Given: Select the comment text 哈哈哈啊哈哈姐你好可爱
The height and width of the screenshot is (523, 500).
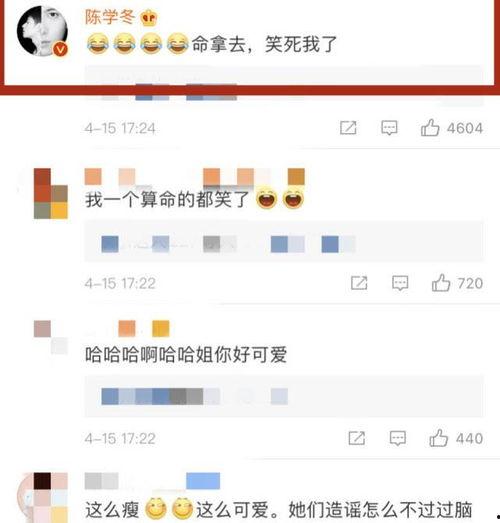Looking at the screenshot, I should [186, 355].
